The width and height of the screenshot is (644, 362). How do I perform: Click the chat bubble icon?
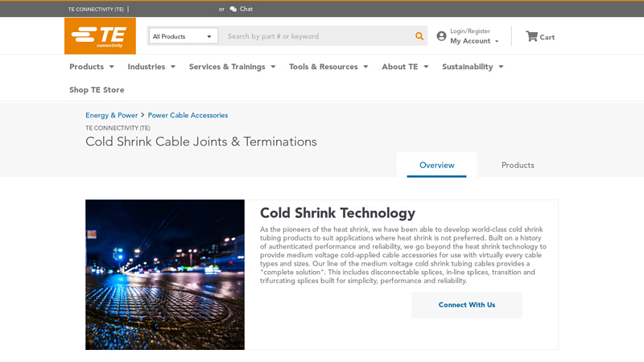[233, 9]
